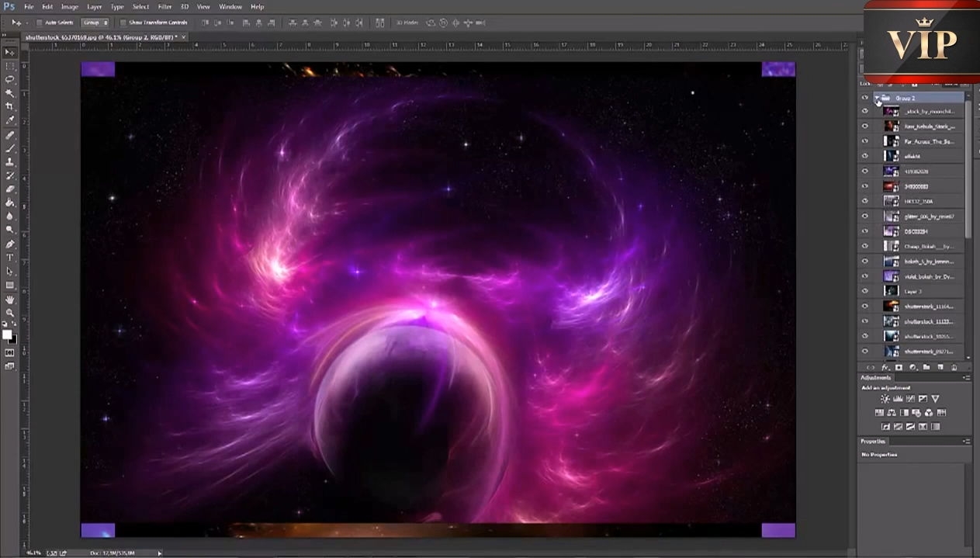Select the Horizontal Type tool
Screen dimensions: 980x558
[9, 258]
